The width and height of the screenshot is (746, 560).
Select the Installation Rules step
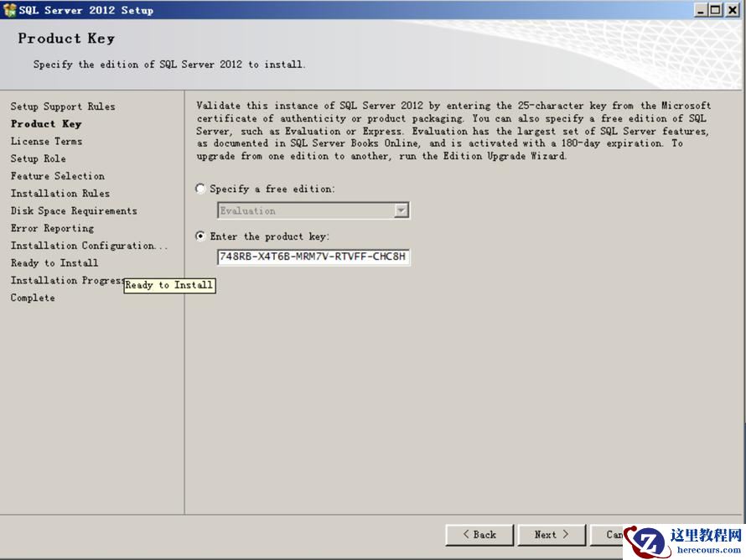click(60, 193)
